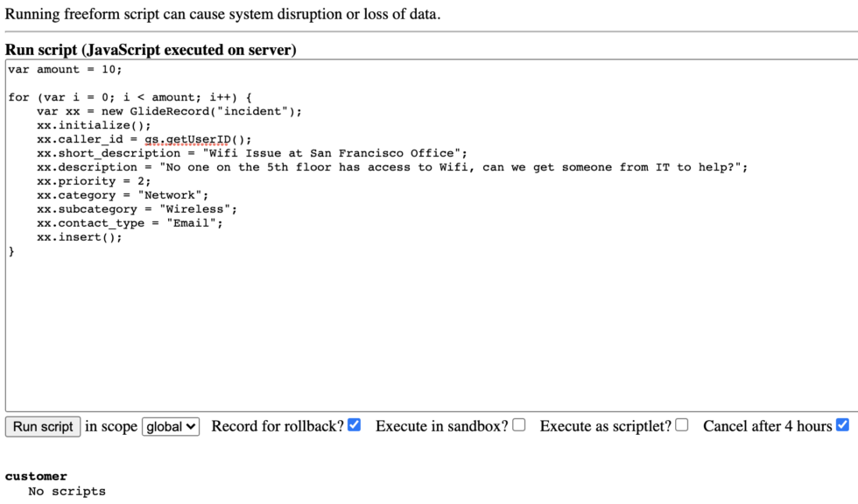Click the Run script section heading
The width and height of the screenshot is (858, 504).
pyautogui.click(x=150, y=50)
